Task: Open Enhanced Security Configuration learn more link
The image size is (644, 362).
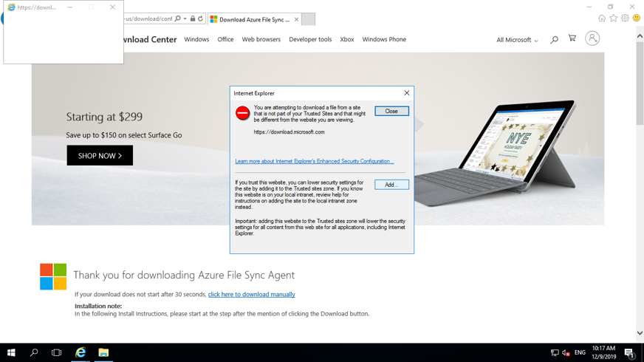Action: click(314, 161)
